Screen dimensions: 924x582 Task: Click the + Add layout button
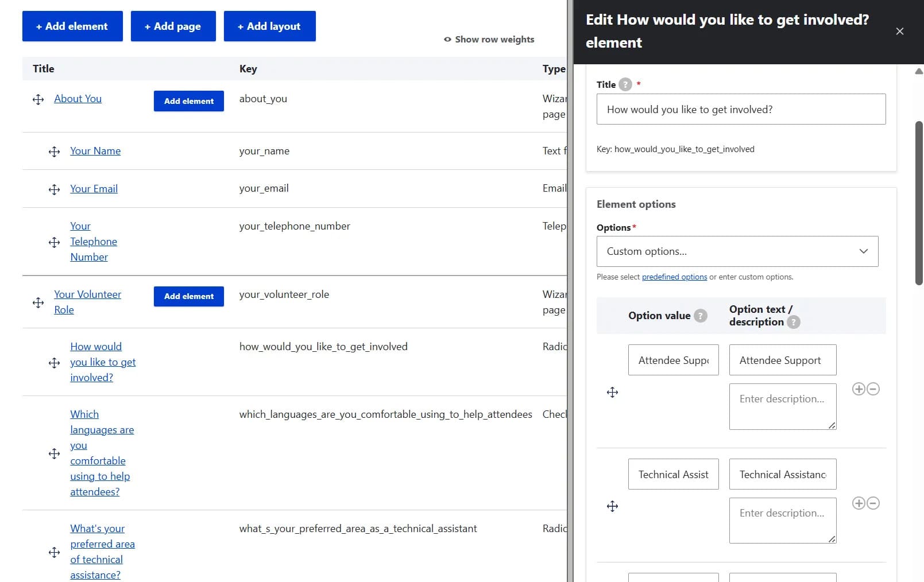(x=270, y=26)
